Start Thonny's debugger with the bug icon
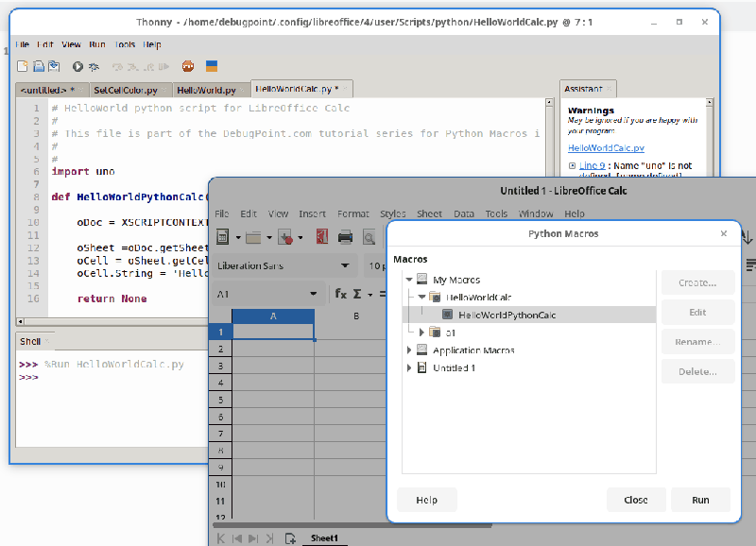 pyautogui.click(x=94, y=66)
